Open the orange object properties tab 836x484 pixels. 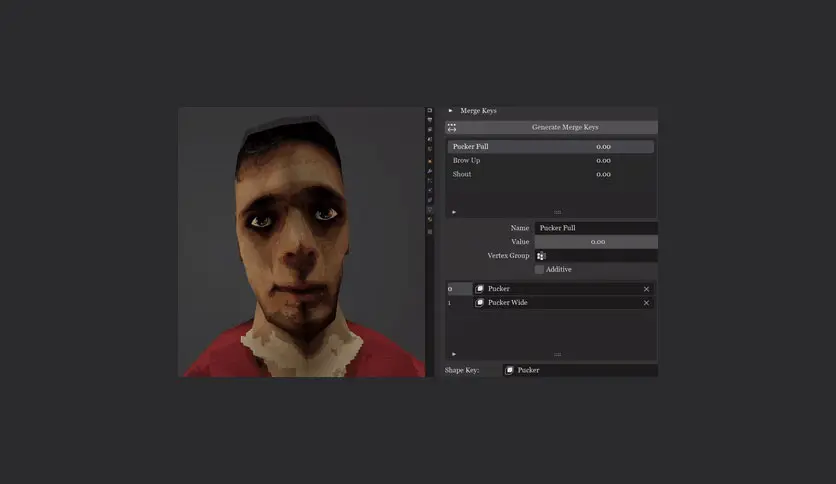pos(430,161)
